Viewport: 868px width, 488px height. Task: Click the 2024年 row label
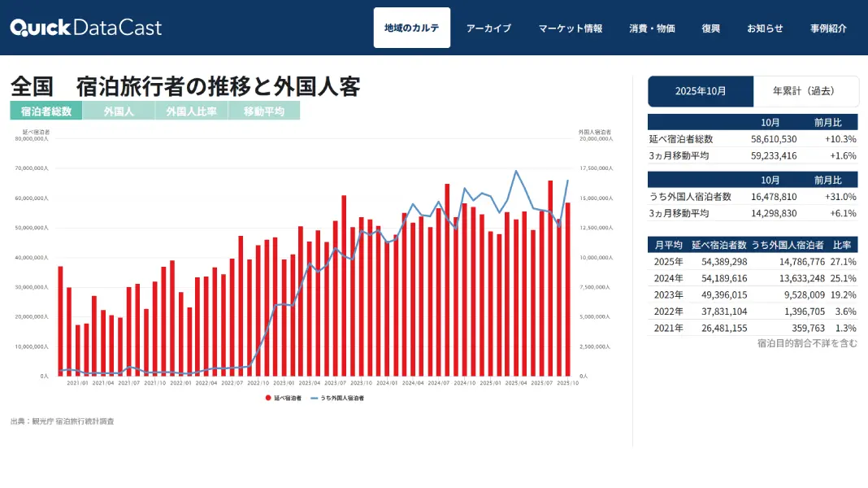tap(668, 278)
